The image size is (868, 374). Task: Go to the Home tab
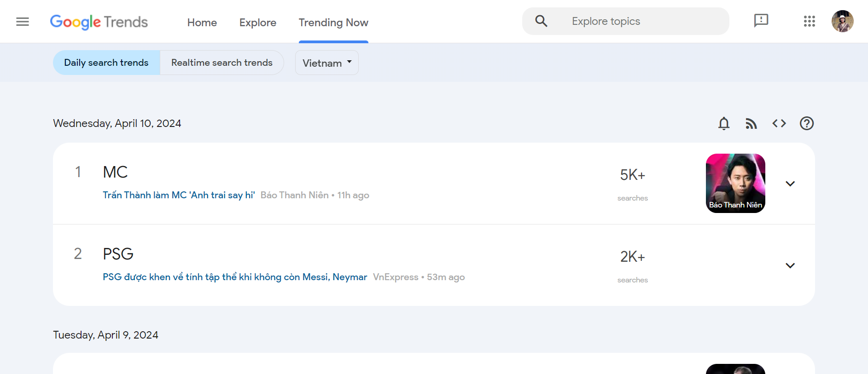pos(202,23)
